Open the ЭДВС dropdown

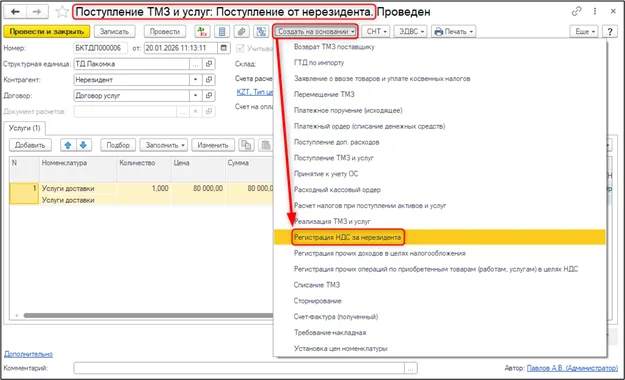(411, 32)
